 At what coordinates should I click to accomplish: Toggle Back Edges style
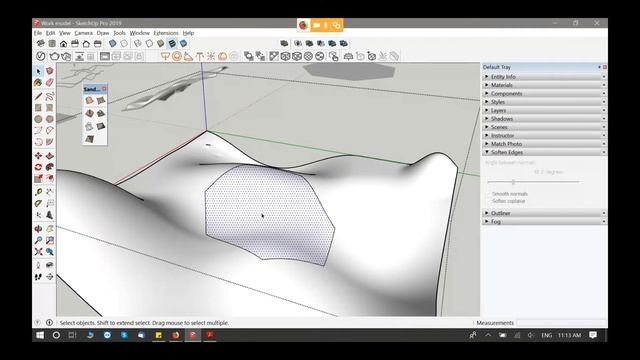[x=124, y=43]
